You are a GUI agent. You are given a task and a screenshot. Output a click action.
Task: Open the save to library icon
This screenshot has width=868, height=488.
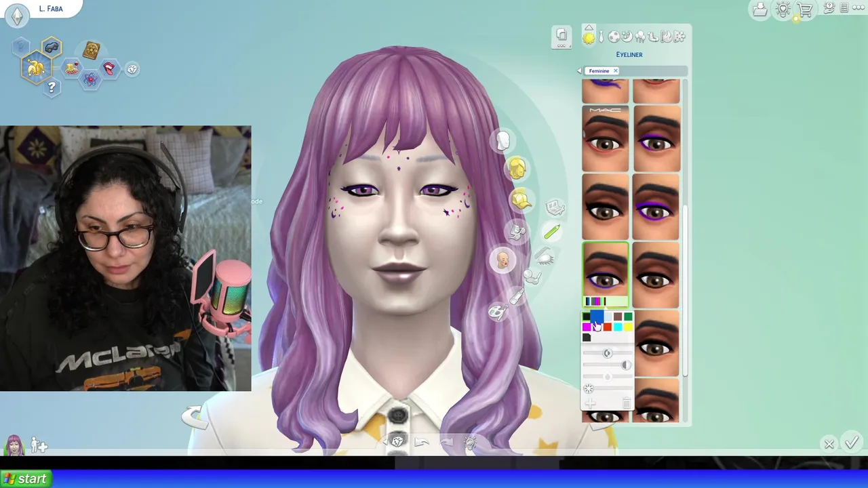pyautogui.click(x=759, y=9)
